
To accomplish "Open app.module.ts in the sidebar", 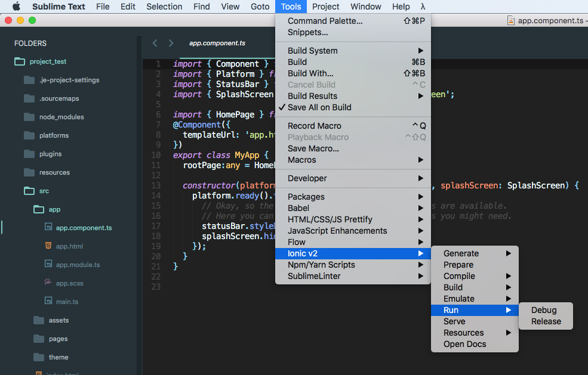I will tap(78, 265).
